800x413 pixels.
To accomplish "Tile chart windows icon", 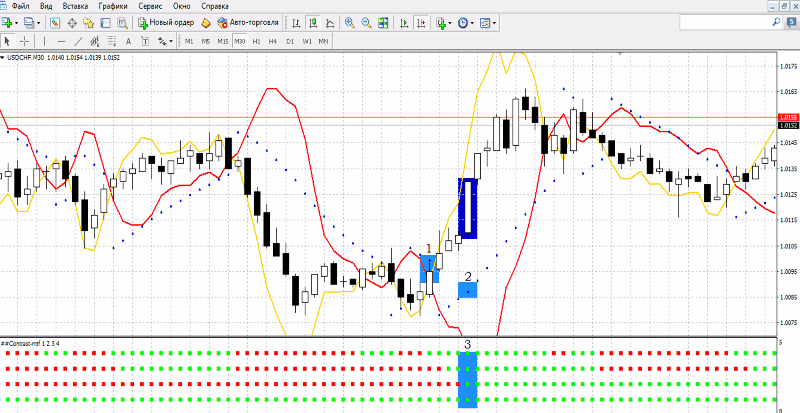I will 383,22.
